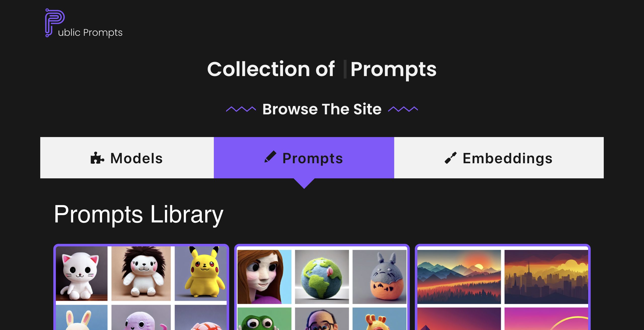This screenshot has width=644, height=330.
Task: Open the felted Totoro figure image
Action: [379, 277]
